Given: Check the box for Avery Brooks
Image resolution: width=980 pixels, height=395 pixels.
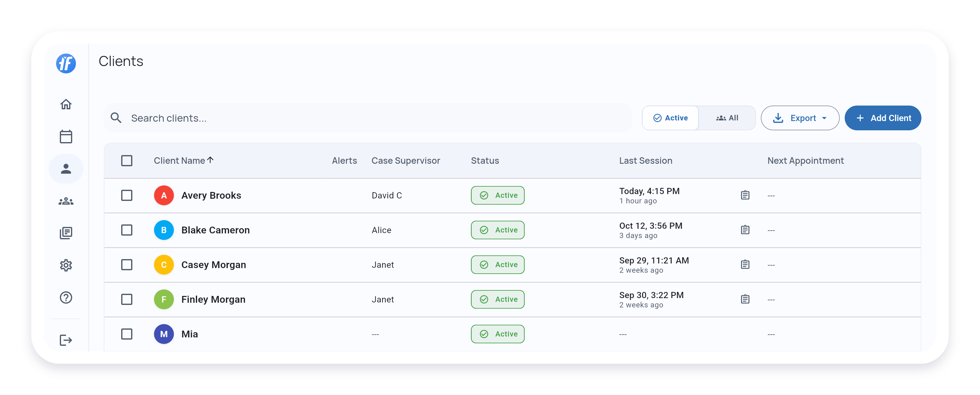Looking at the screenshot, I should pos(127,195).
